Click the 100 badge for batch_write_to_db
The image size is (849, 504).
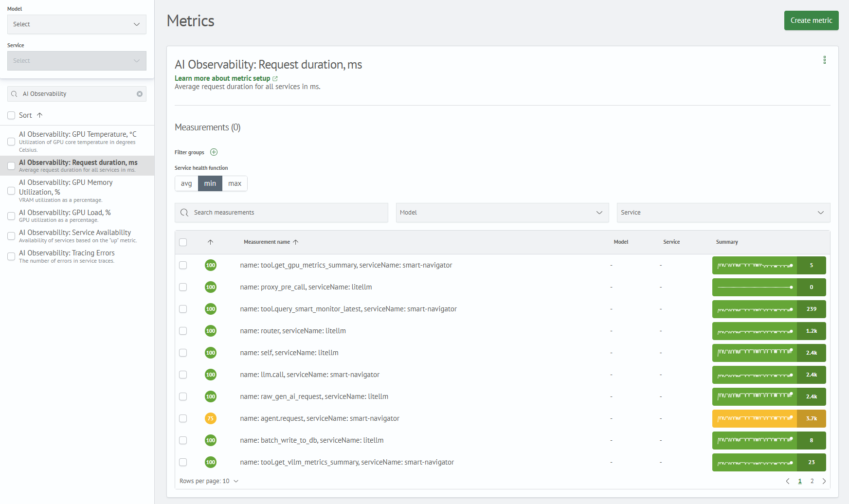[x=211, y=440]
